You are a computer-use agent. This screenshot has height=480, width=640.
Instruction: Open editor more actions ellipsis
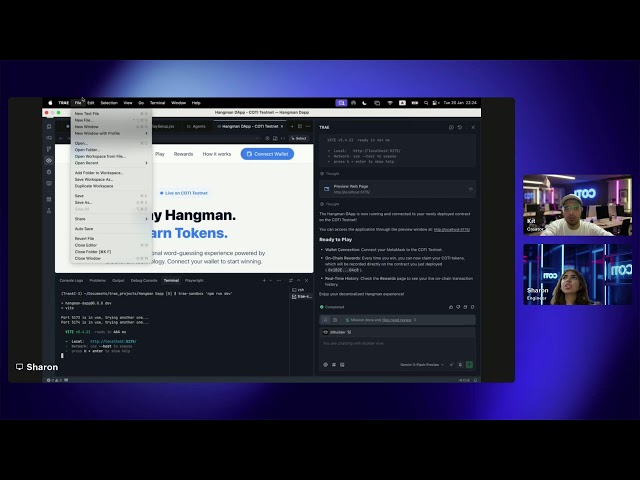tap(308, 127)
